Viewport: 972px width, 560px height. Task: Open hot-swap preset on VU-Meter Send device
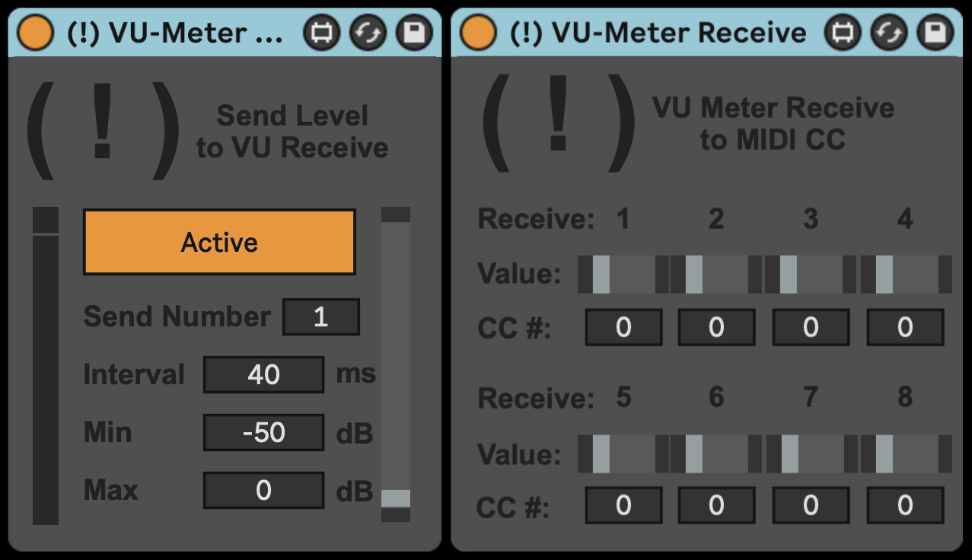(368, 33)
